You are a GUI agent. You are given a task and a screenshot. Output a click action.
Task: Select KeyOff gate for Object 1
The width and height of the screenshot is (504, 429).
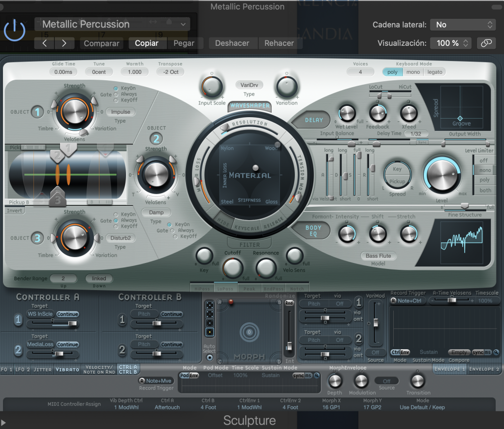116,100
